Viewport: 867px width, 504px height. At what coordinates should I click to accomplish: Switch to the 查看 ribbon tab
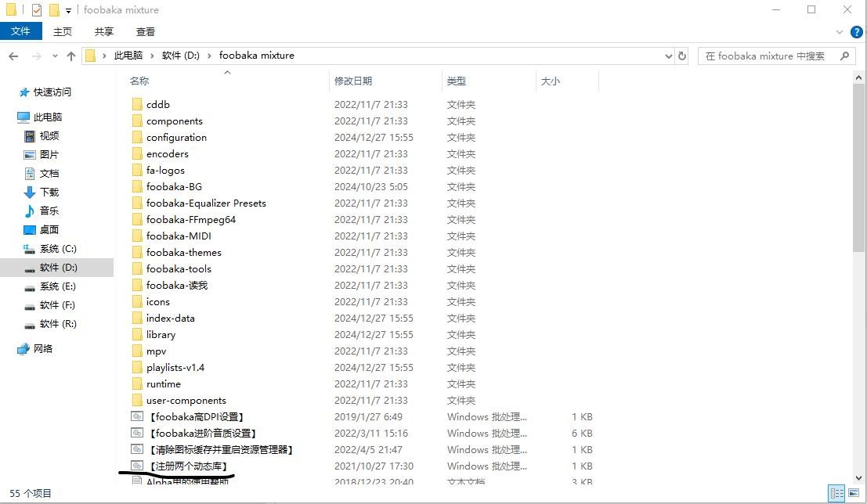146,31
